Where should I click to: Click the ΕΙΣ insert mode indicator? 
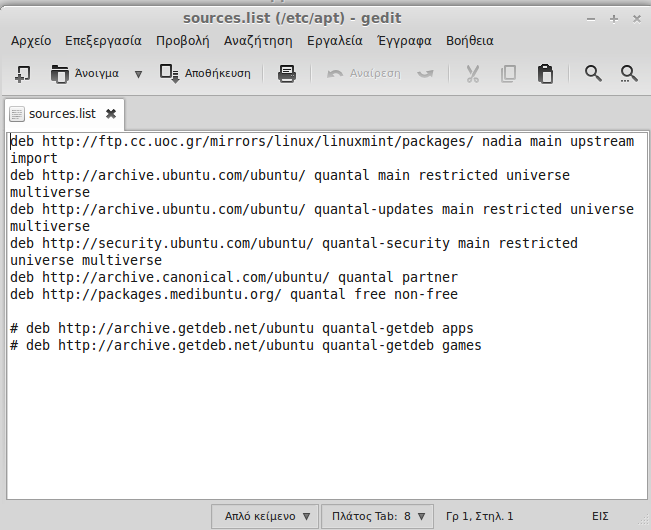[x=600, y=516]
